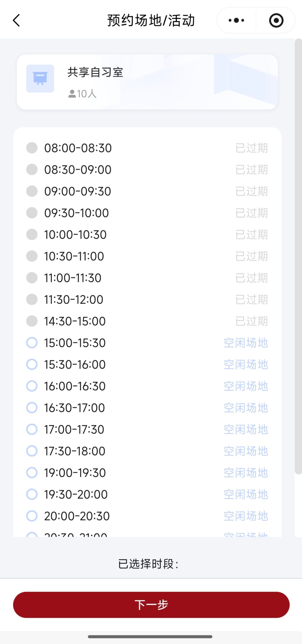Tap the 10人 capacity person icon
The height and width of the screenshot is (644, 302).
point(72,94)
